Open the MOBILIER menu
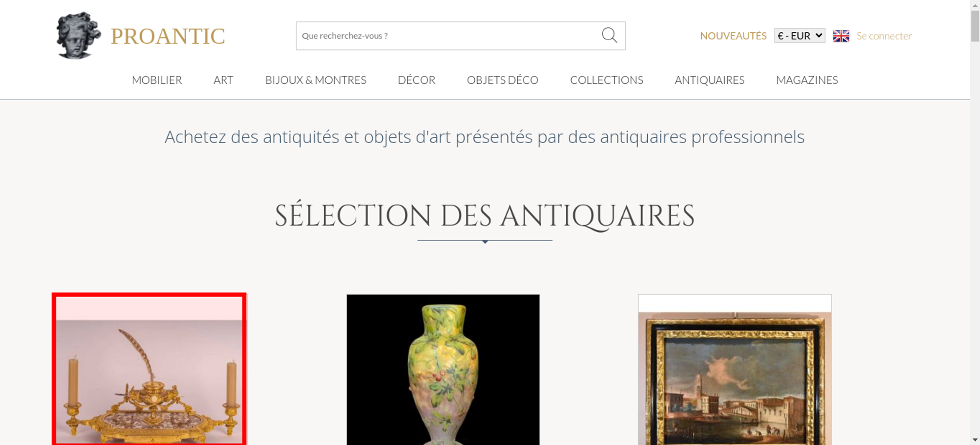Viewport: 980px width, 445px height. (157, 80)
